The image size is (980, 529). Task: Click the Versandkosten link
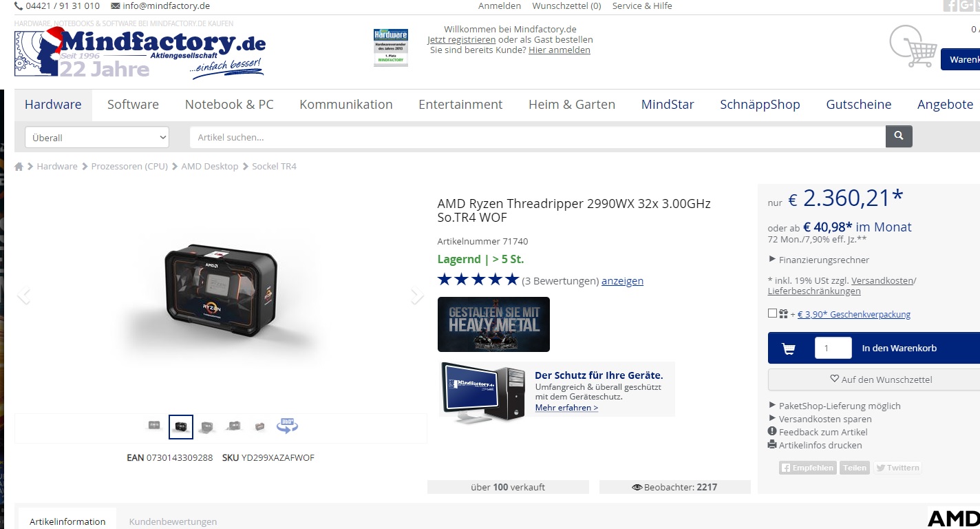[x=882, y=280]
